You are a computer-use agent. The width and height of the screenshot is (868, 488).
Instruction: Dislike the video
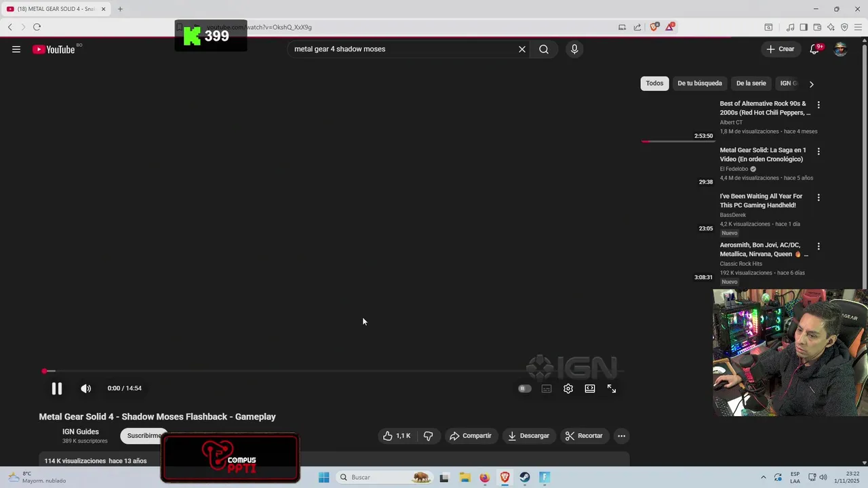pos(428,436)
